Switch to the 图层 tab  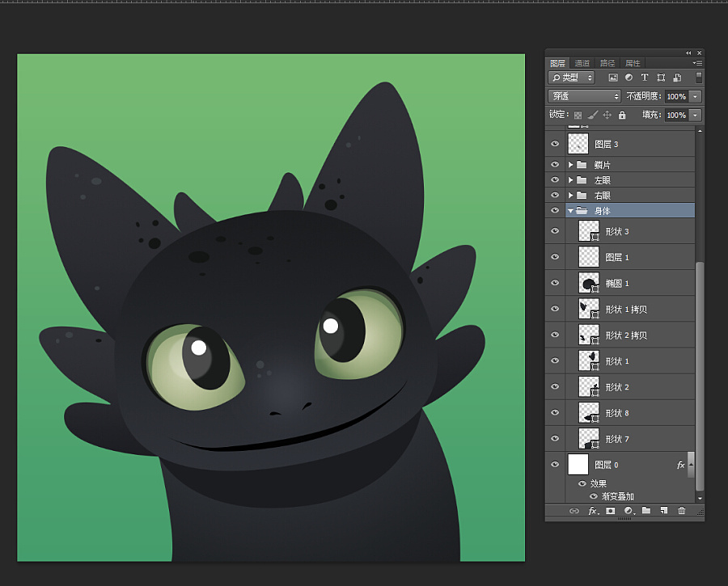tap(557, 63)
